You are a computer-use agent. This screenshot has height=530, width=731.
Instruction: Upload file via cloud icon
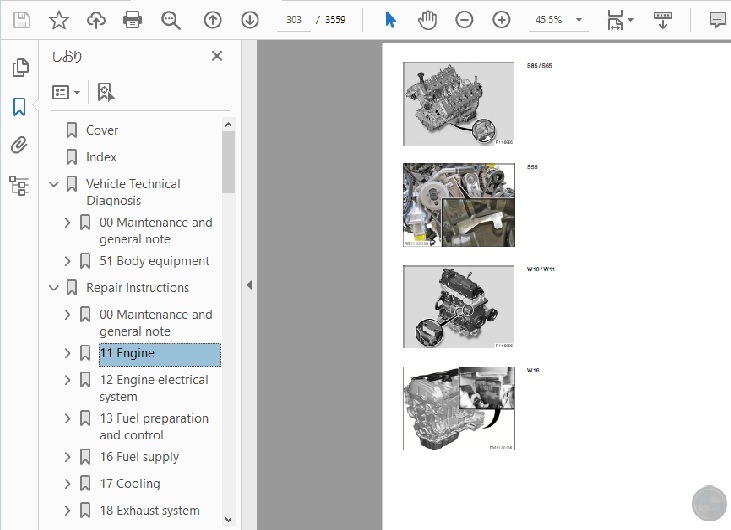[x=96, y=20]
